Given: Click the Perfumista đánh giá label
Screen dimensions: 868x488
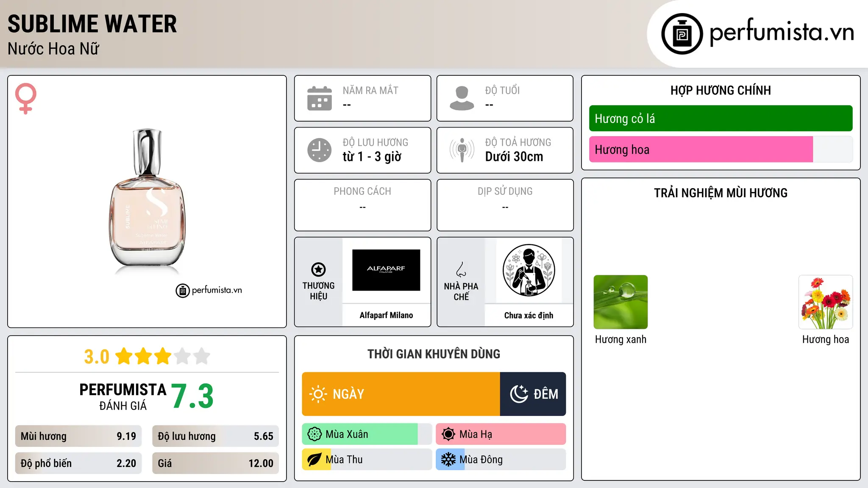Looking at the screenshot, I should click(123, 396).
